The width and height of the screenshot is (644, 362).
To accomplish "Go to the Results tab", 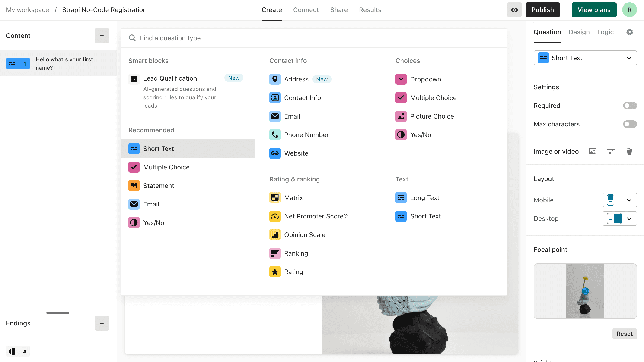I will coord(370,10).
